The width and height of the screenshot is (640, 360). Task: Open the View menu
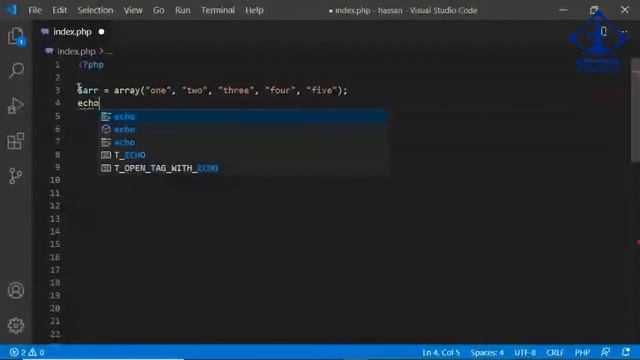(x=133, y=10)
